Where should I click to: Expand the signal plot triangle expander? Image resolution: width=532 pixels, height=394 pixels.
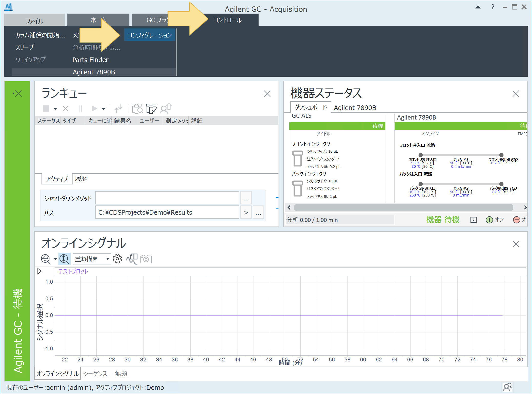pos(39,271)
